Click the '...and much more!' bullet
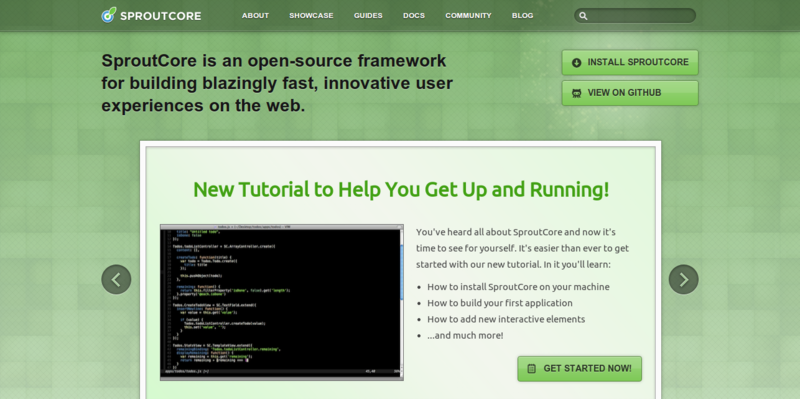 pyautogui.click(x=465, y=336)
